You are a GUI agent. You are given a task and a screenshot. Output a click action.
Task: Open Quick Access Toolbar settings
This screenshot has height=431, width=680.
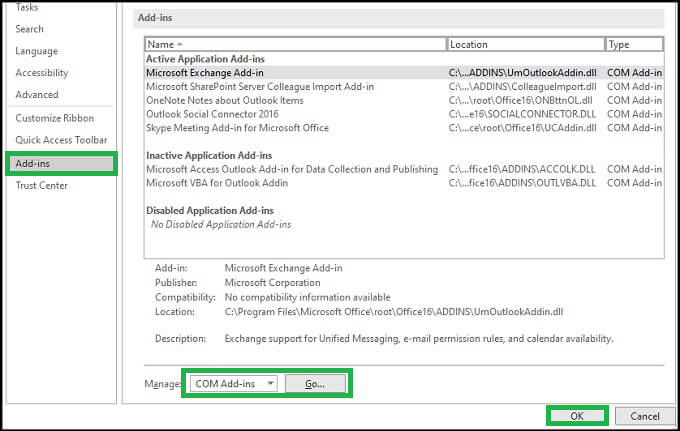click(x=61, y=140)
